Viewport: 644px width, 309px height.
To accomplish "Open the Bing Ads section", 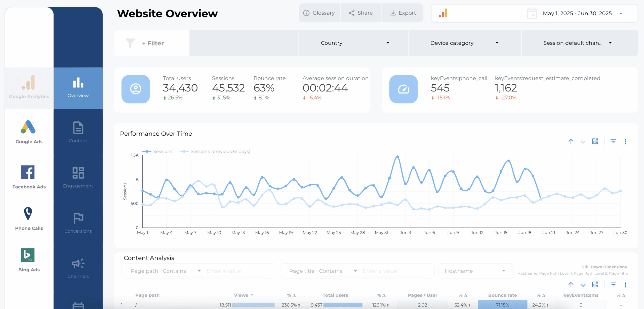I will point(29,260).
